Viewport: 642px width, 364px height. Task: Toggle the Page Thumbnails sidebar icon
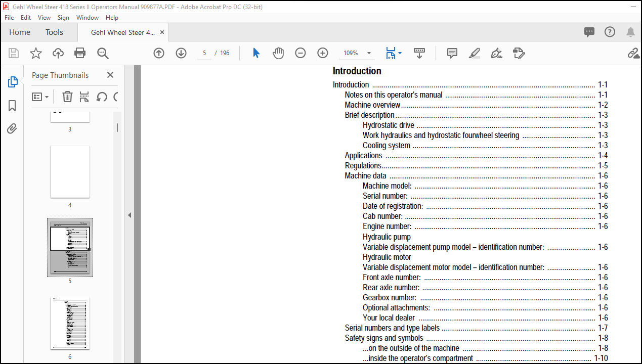[x=13, y=82]
